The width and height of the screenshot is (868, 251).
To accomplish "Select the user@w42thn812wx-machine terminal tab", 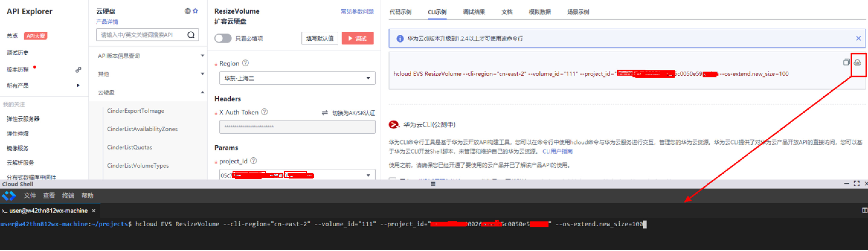I will click(49, 211).
